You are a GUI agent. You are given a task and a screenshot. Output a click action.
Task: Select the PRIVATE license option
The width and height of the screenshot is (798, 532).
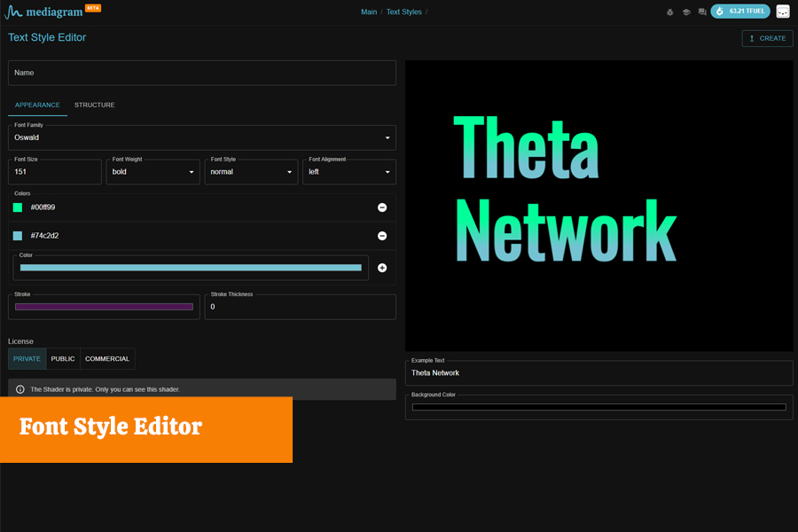pyautogui.click(x=27, y=359)
